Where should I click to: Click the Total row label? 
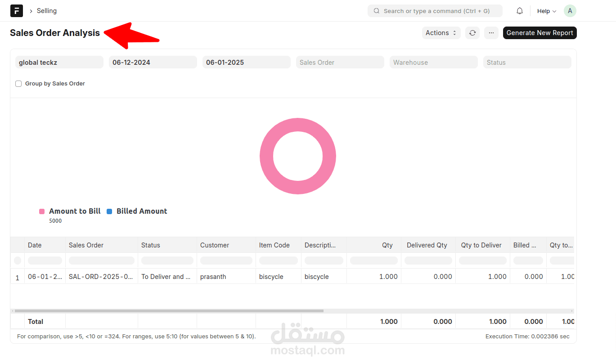click(x=36, y=322)
